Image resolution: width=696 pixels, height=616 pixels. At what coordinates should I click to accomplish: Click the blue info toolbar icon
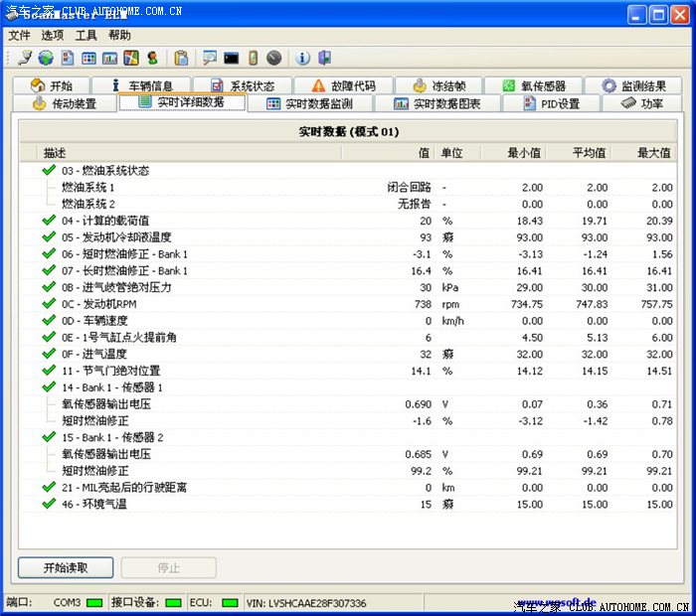coord(302,58)
